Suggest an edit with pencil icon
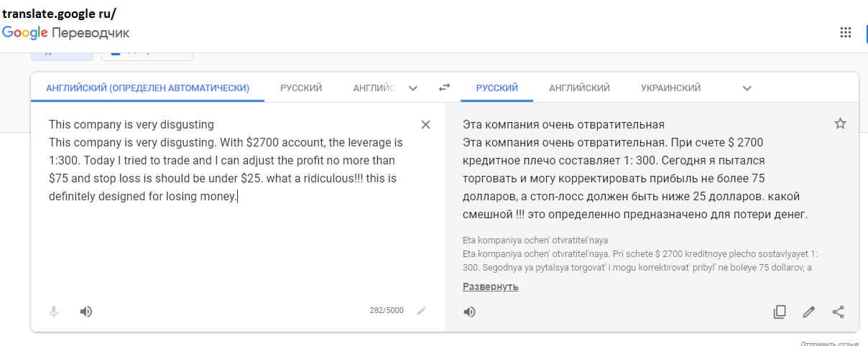This screenshot has height=346, width=868. (x=809, y=312)
